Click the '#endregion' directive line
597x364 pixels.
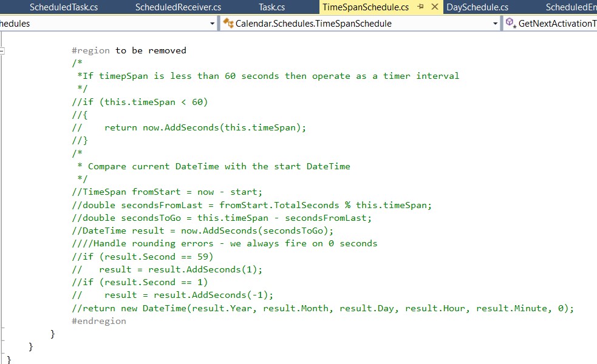99,321
